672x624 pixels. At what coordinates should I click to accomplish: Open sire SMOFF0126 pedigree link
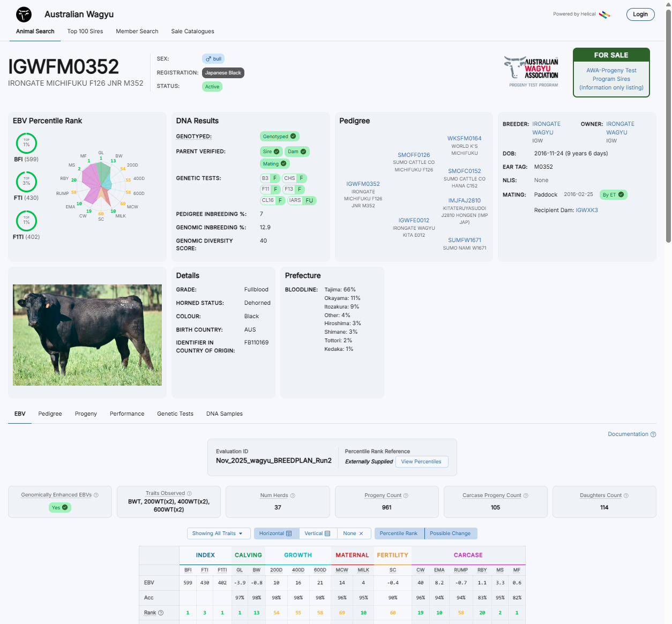click(414, 155)
